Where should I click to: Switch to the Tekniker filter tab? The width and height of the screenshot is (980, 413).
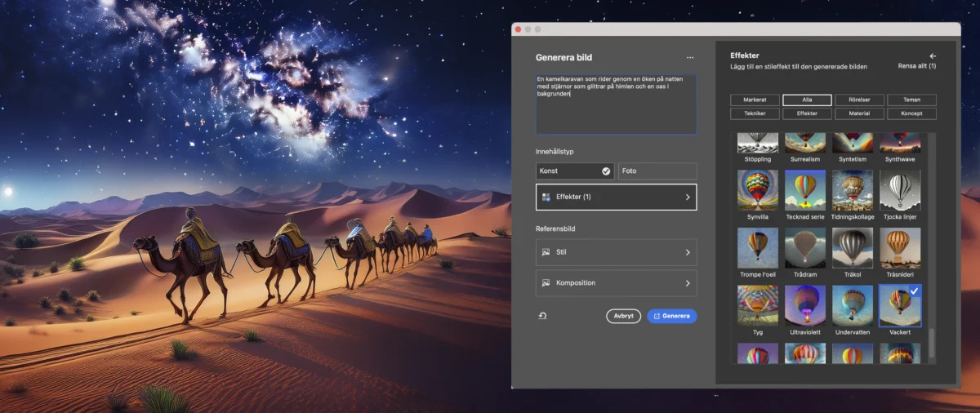pyautogui.click(x=755, y=113)
